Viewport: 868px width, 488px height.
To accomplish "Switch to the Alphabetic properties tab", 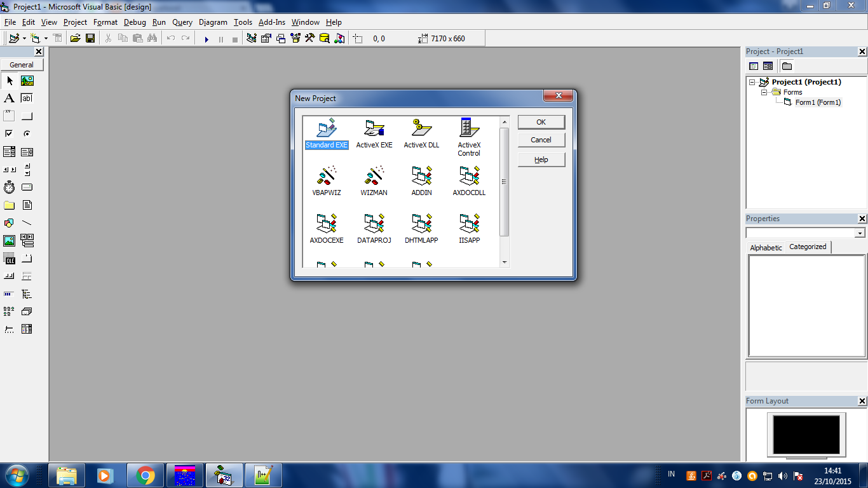I will coord(765,247).
